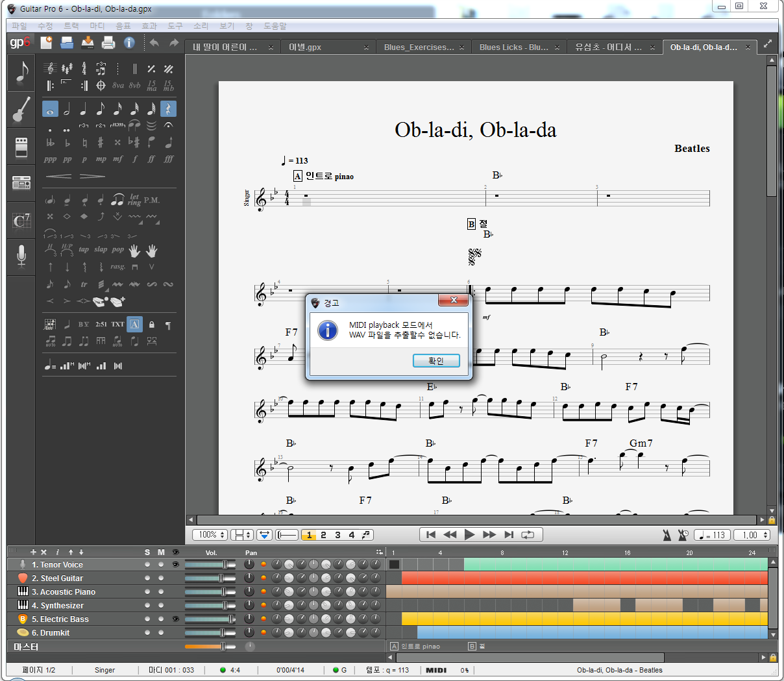This screenshot has width=784, height=681.
Task: Apply the natural accidental
Action: [84, 142]
